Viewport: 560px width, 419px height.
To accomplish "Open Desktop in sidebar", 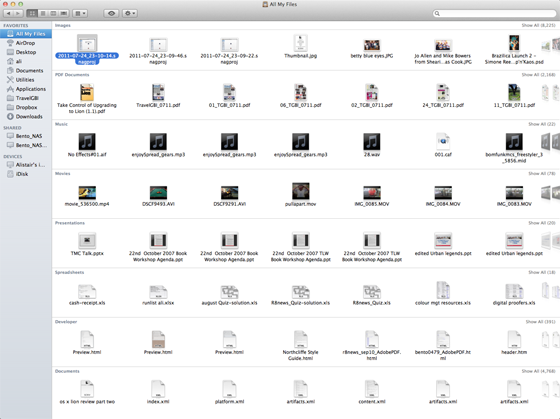I will (x=26, y=52).
